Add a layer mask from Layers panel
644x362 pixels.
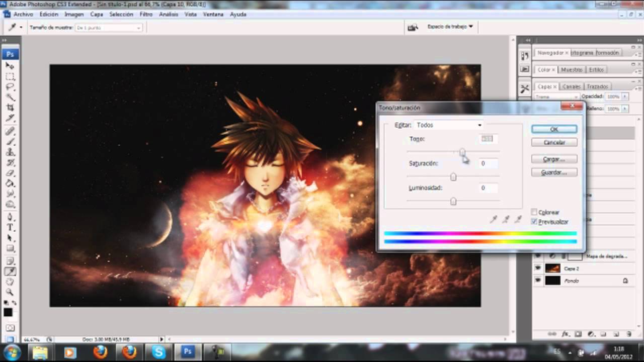[x=578, y=334]
